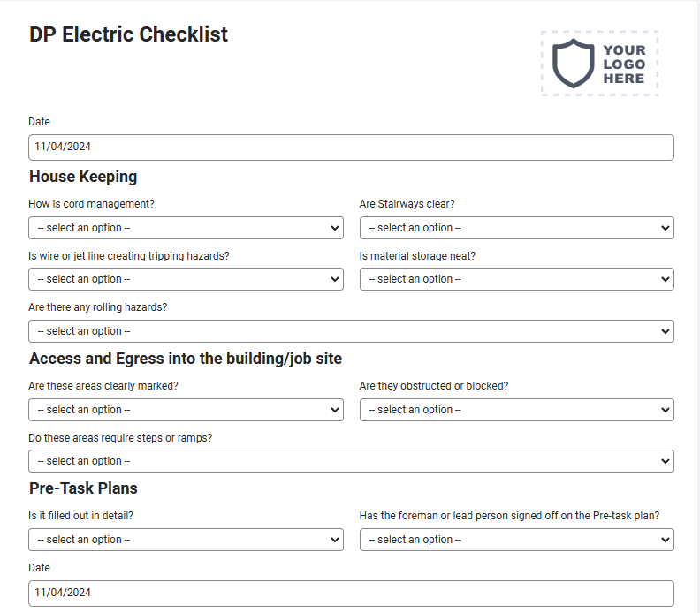Click the shield logo placeholder image
Image resolution: width=700 pixels, height=613 pixels.
pyautogui.click(x=599, y=64)
